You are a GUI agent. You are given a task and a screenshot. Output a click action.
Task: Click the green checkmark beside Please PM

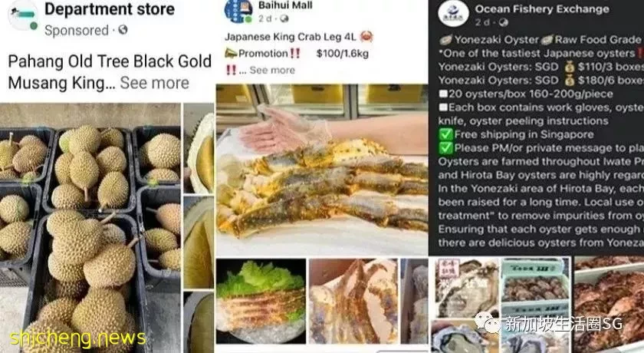(x=446, y=148)
